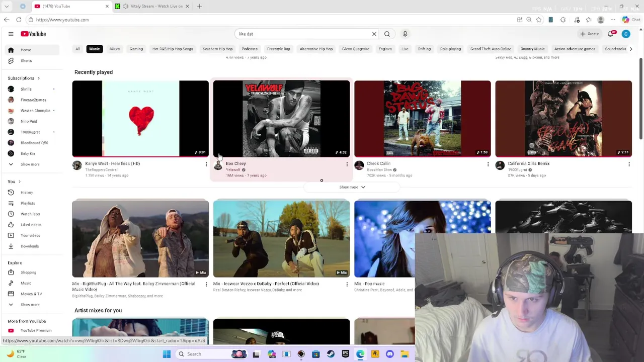Click the Create button
The height and width of the screenshot is (362, 644).
[x=590, y=34]
